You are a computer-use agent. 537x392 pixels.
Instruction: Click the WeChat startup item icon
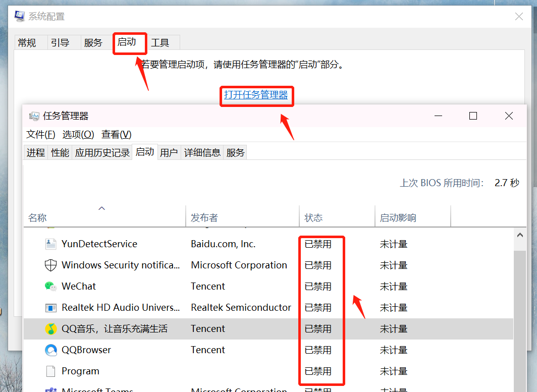pos(50,286)
